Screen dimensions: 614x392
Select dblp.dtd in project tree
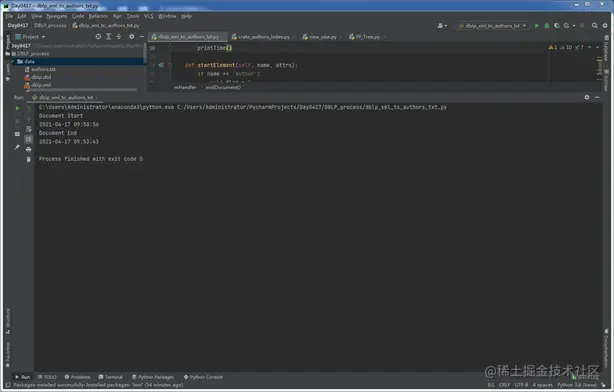[41, 77]
